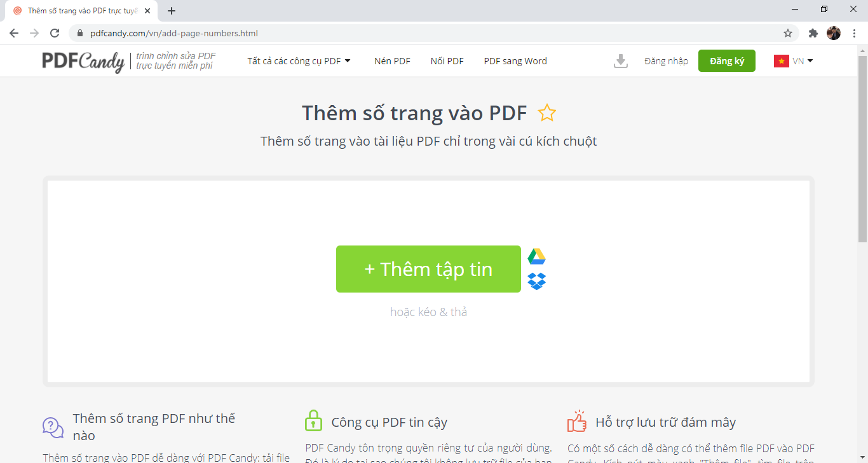Viewport: 868px width, 463px height.
Task: Click the page vertical scrollbar thumb
Action: click(x=862, y=149)
